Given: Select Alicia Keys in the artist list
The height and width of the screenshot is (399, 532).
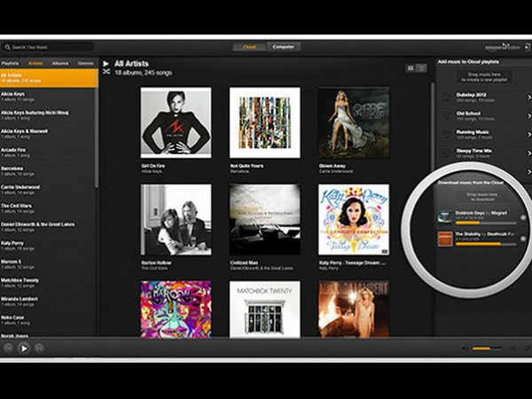Looking at the screenshot, I should (x=49, y=97).
